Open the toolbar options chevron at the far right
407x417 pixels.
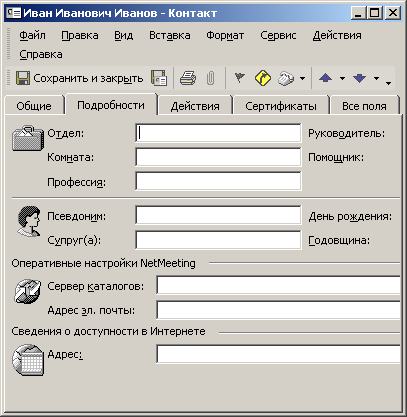point(389,82)
